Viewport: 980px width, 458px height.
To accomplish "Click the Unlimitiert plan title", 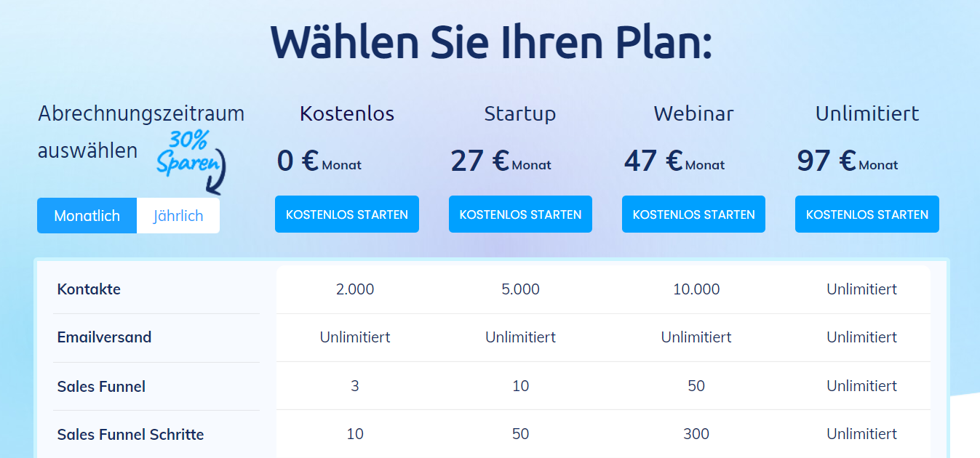I will [866, 114].
